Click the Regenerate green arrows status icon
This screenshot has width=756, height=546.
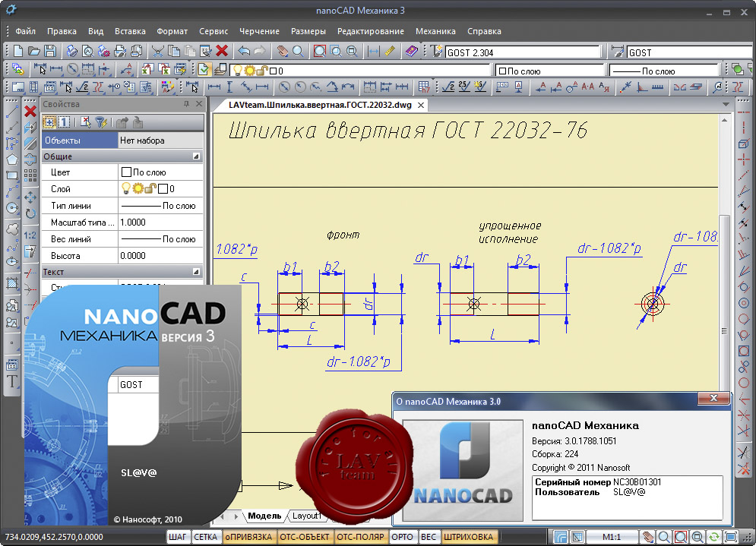[x=713, y=536]
